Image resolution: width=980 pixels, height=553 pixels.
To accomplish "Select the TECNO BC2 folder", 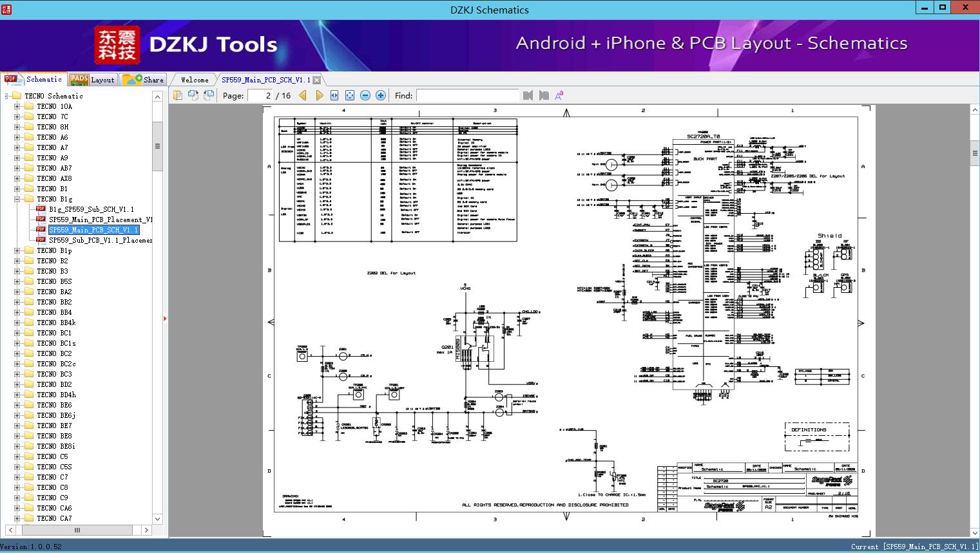I will pyautogui.click(x=54, y=353).
